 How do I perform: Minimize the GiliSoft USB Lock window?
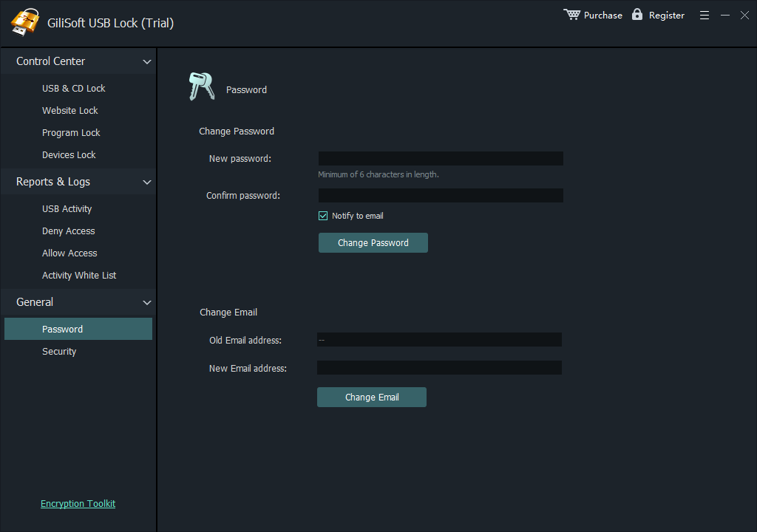(x=725, y=16)
